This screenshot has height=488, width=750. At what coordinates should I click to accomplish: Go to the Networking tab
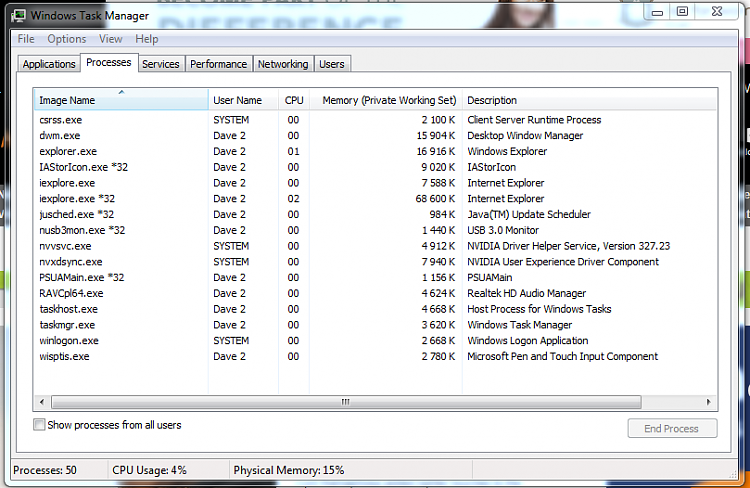(283, 64)
